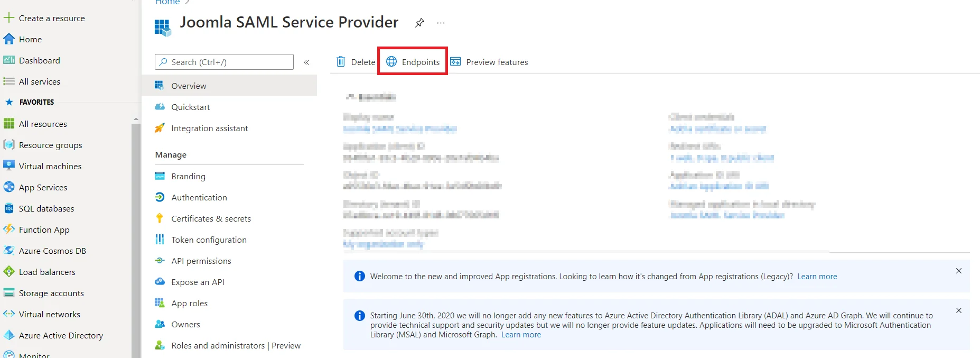Viewport: 980px width, 358px height.
Task: Click the Load balancers diamond icon
Action: pos(8,271)
